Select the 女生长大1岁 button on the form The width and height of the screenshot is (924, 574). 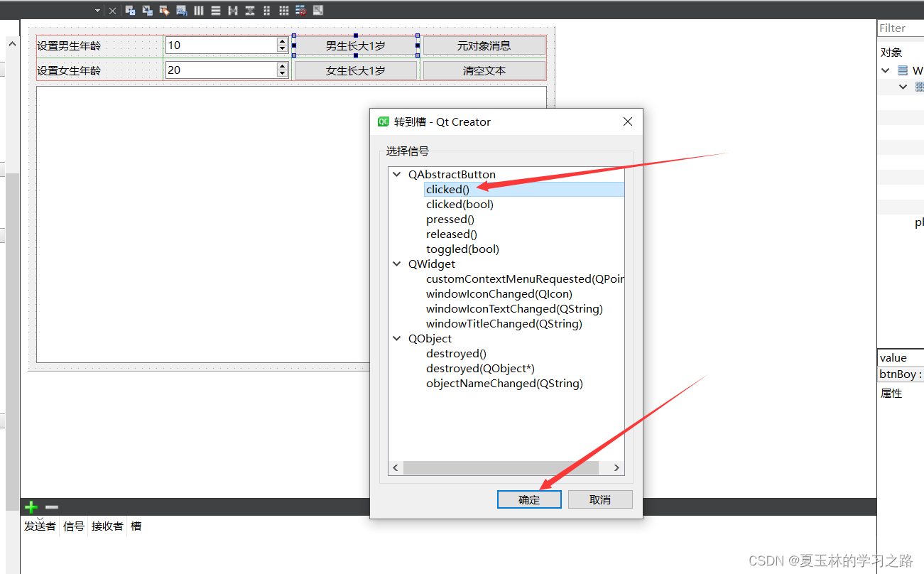(x=355, y=70)
